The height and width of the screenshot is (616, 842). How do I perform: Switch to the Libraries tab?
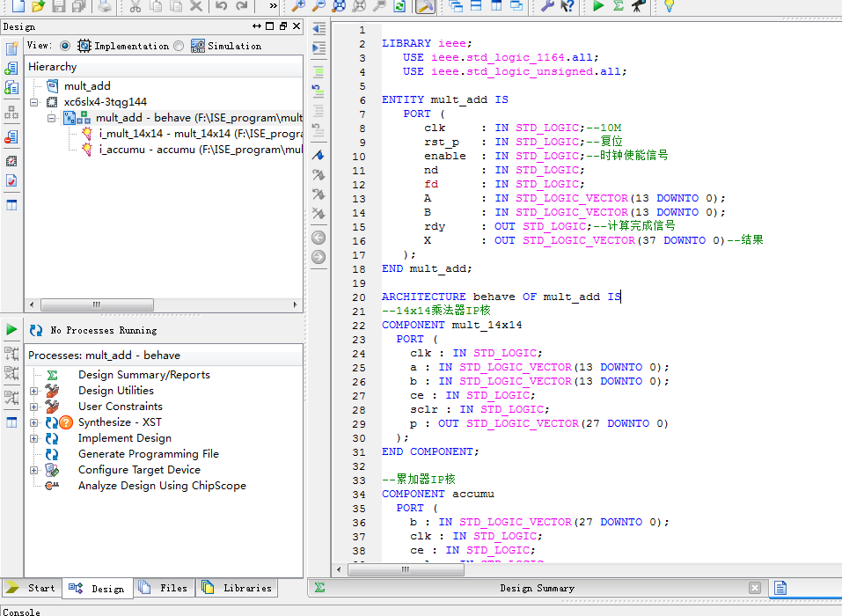click(238, 588)
